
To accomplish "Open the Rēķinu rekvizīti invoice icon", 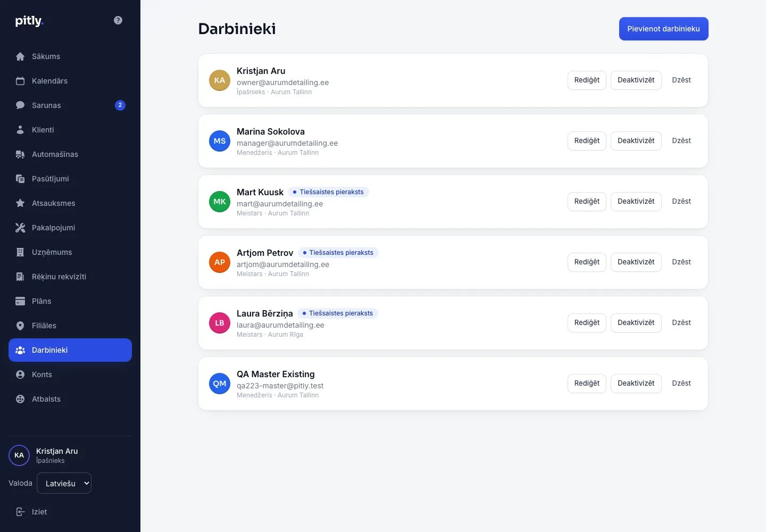I will pyautogui.click(x=20, y=277).
